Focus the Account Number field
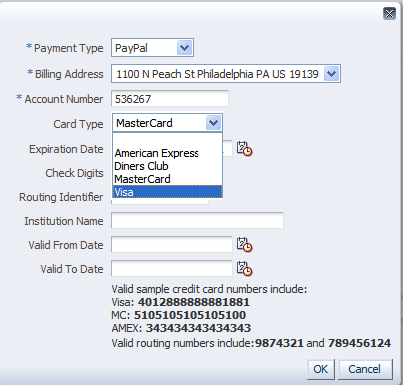 170,99
